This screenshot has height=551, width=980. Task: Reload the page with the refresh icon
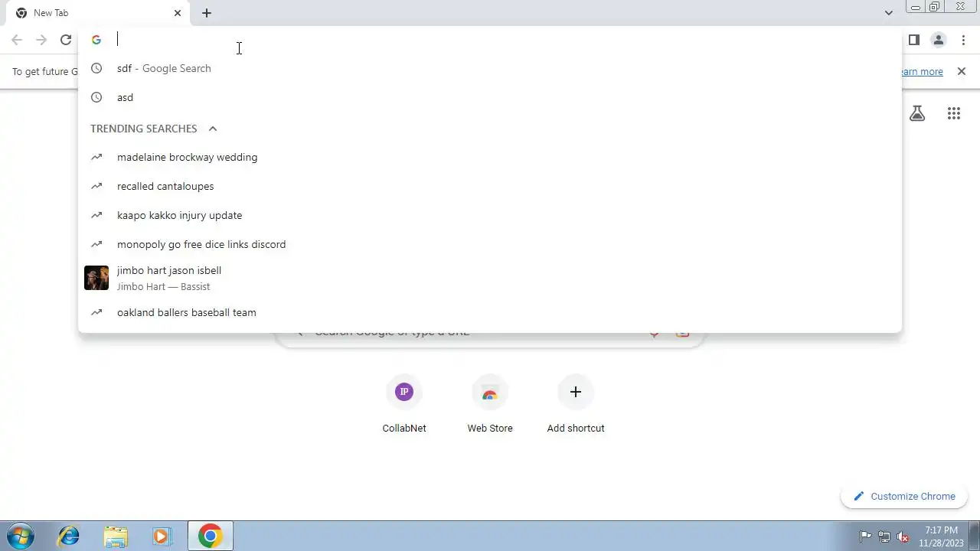point(66,40)
